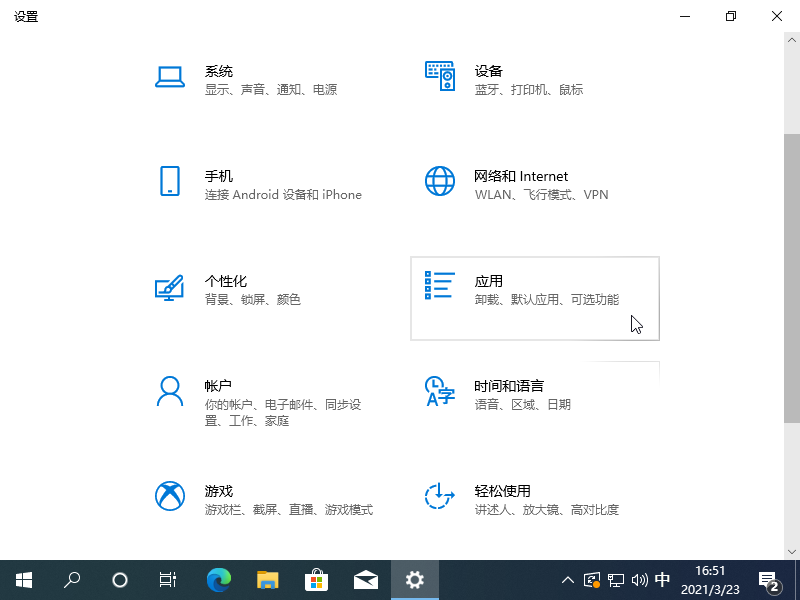Open the 游戏 (Gaming) Xbox icon
The height and width of the screenshot is (600, 800).
click(x=170, y=497)
